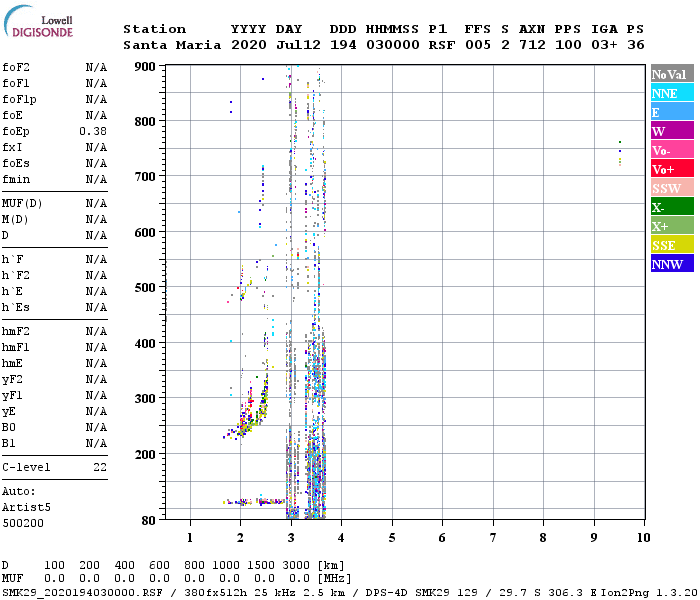This screenshot has width=700, height=600.
Task: Click station name Santa Maria
Action: click(x=172, y=45)
